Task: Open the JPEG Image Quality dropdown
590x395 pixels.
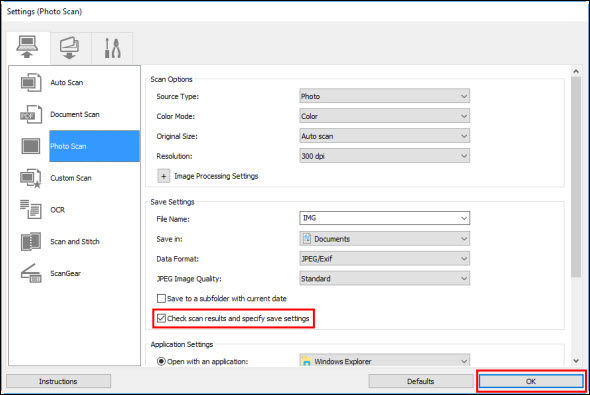Action: (385, 279)
